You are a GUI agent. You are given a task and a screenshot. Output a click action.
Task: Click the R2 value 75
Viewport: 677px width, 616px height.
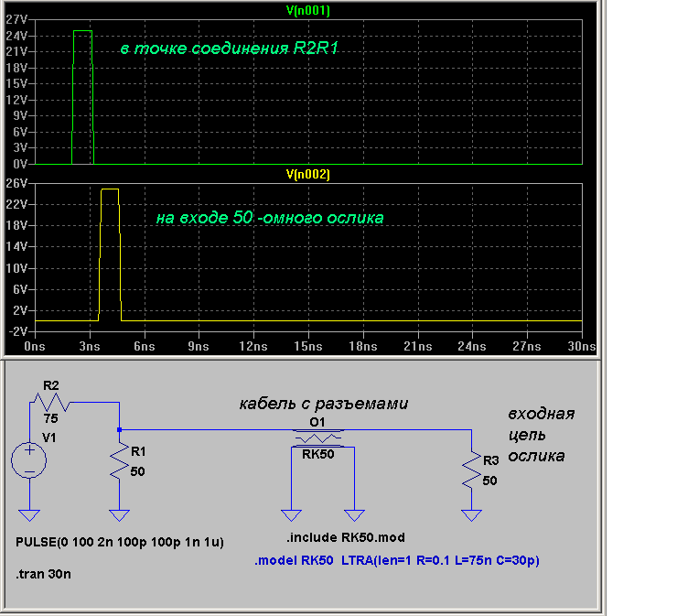pyautogui.click(x=50, y=418)
